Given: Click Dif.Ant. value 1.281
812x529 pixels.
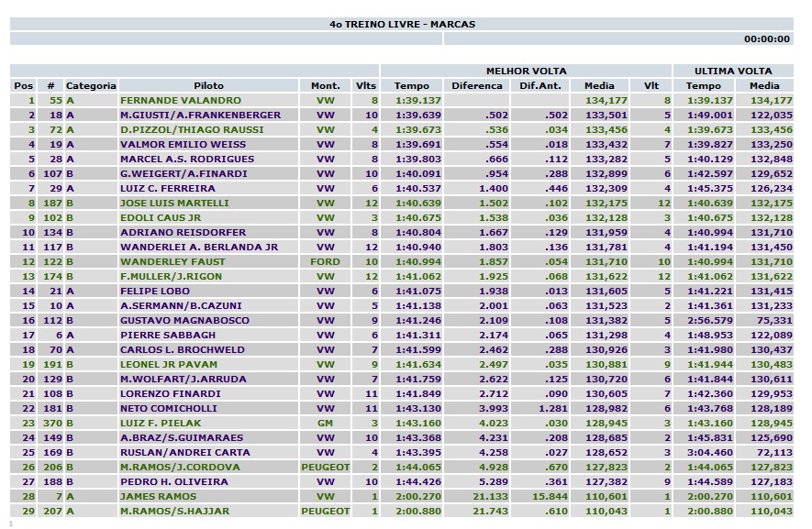Looking at the screenshot, I should tap(552, 408).
